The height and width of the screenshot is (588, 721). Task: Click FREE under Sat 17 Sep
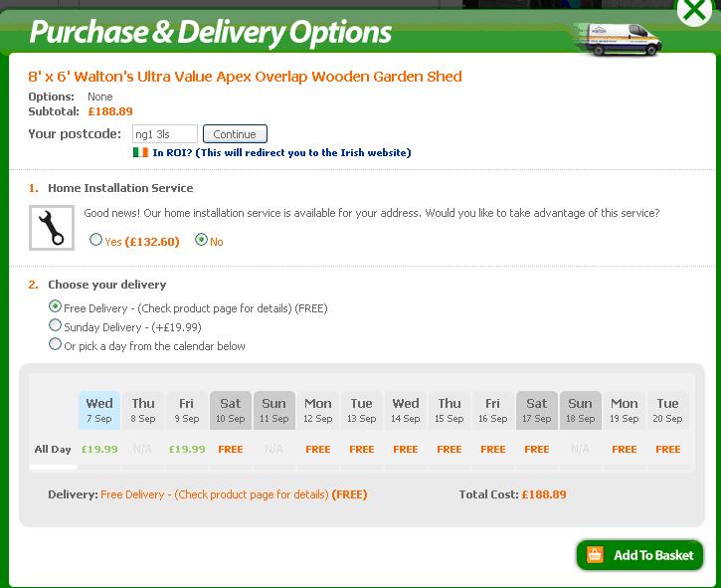point(537,449)
